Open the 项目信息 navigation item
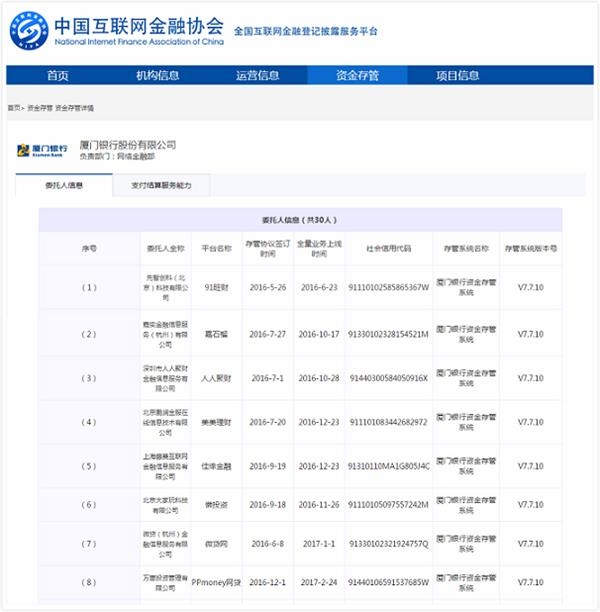600x612 pixels. (x=458, y=75)
